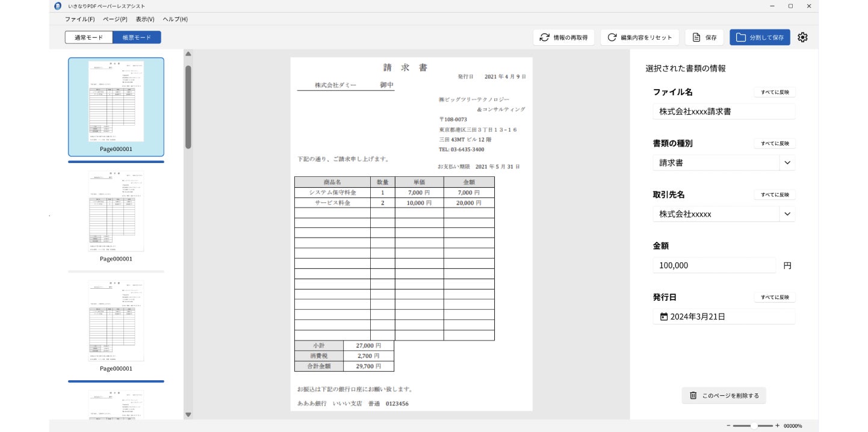Click the 商品名 column header
Viewport: 868px width, 432px height.
[x=332, y=182]
